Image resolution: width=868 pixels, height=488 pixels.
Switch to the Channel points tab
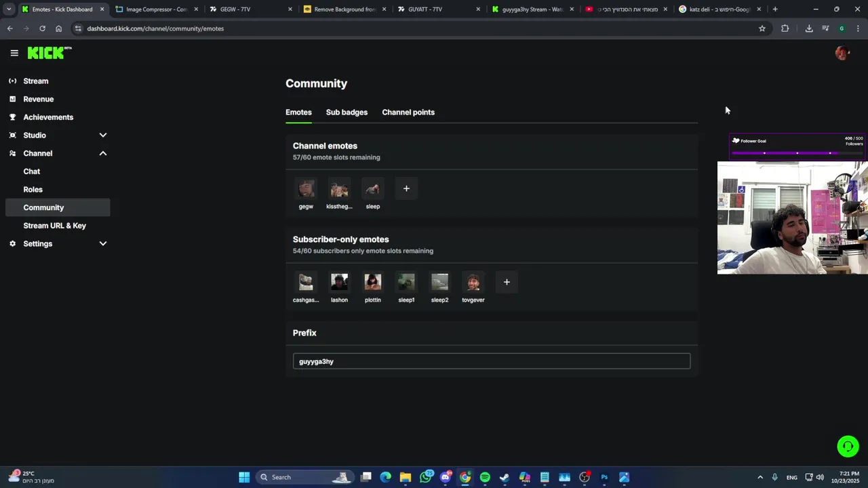[x=408, y=113]
